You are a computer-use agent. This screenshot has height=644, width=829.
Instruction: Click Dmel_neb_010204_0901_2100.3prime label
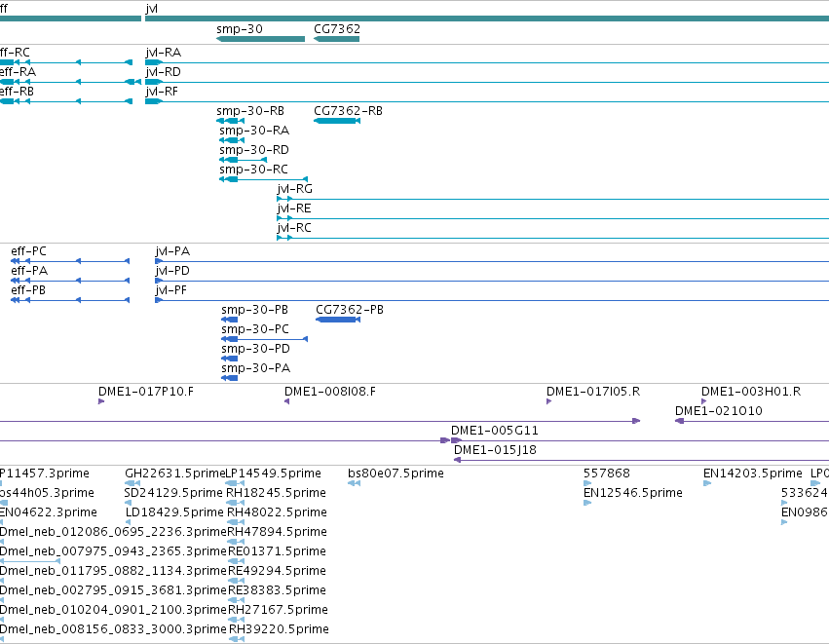[x=113, y=610]
